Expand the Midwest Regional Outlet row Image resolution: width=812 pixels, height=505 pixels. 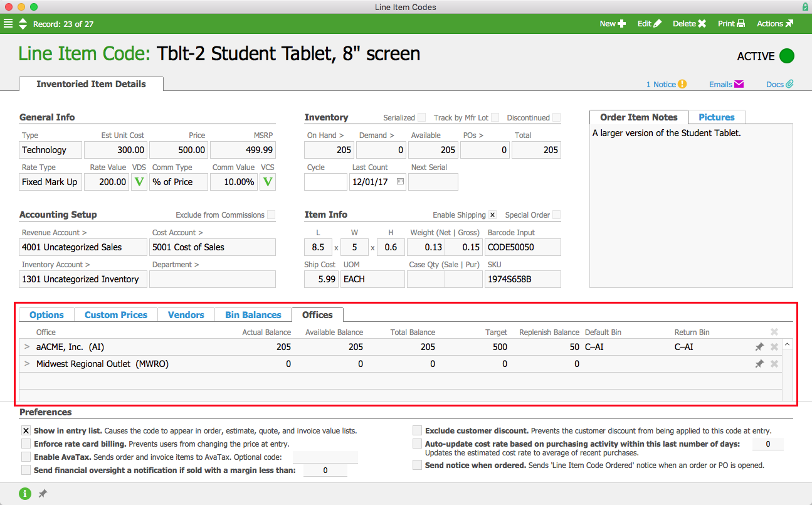click(26, 364)
